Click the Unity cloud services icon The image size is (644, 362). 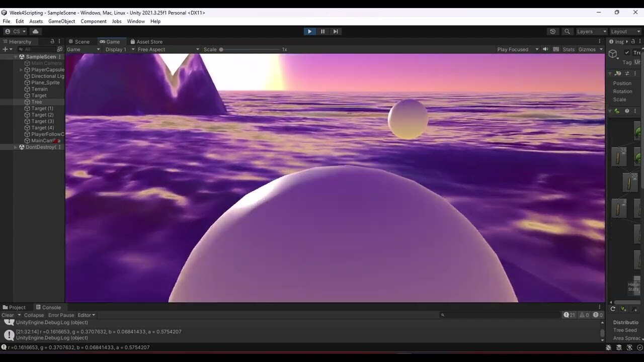(x=35, y=31)
